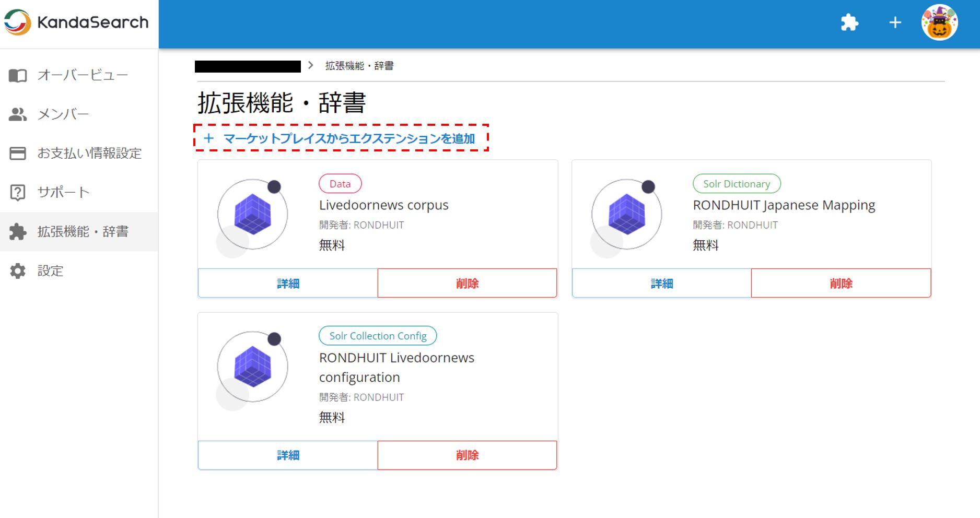The image size is (980, 518).
Task: Click the Livedoornews corpus title
Action: tap(383, 205)
